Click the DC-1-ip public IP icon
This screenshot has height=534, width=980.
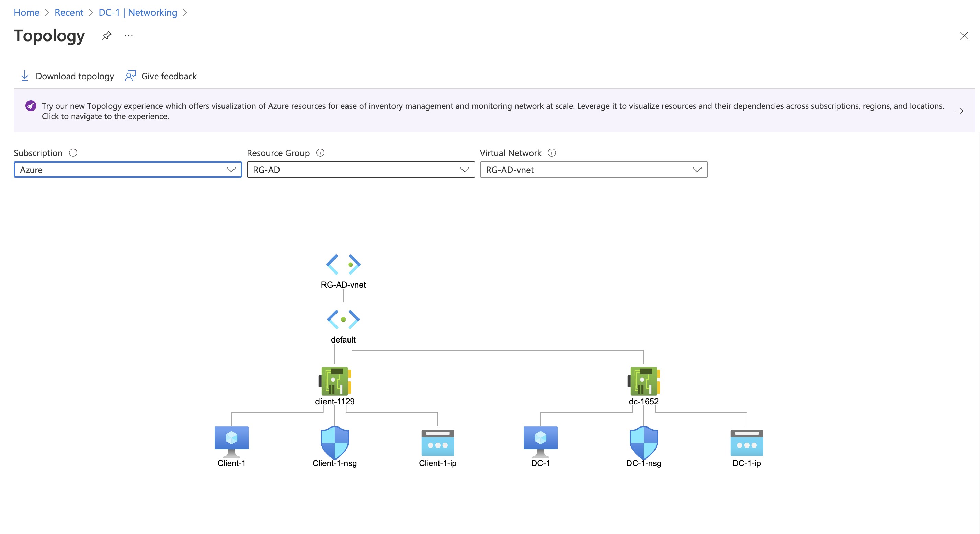[747, 443]
